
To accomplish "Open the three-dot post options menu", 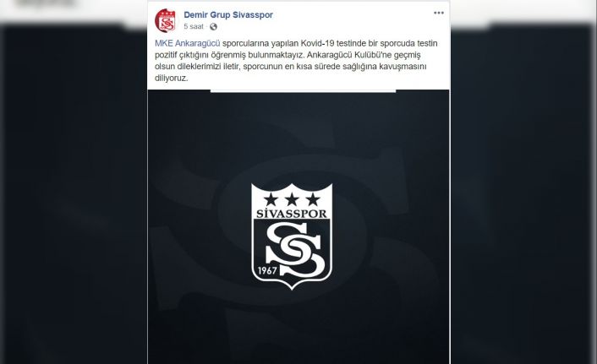I will tap(439, 13).
